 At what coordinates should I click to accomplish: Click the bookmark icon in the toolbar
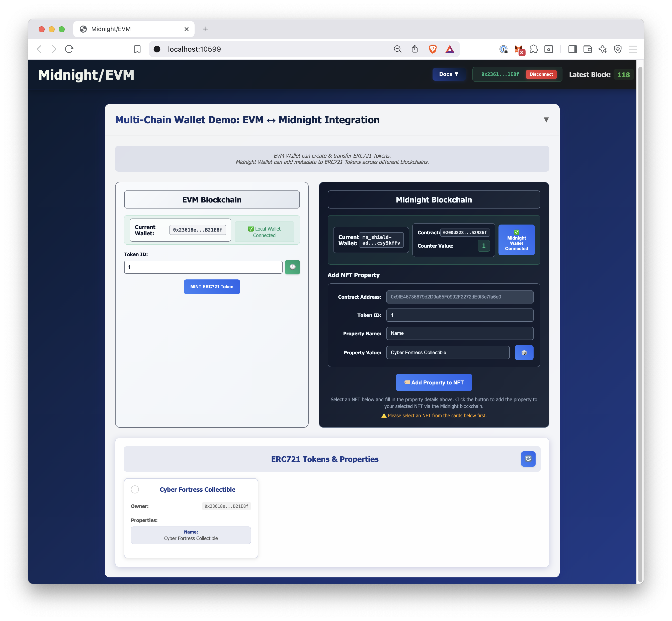click(x=137, y=49)
